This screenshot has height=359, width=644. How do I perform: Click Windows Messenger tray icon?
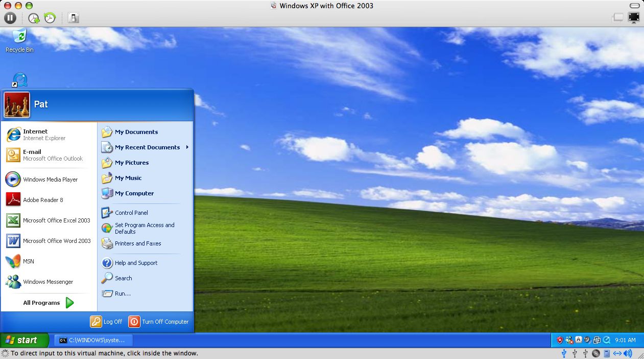[x=569, y=340]
